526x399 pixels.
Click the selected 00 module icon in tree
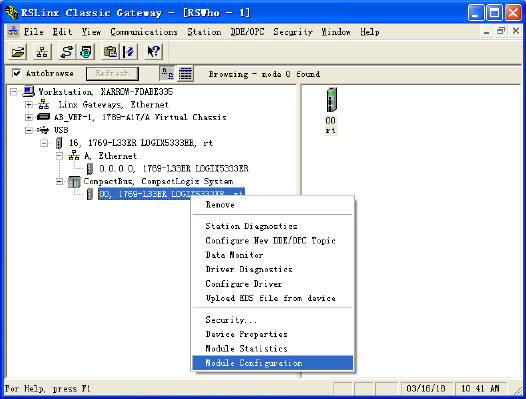[90, 194]
